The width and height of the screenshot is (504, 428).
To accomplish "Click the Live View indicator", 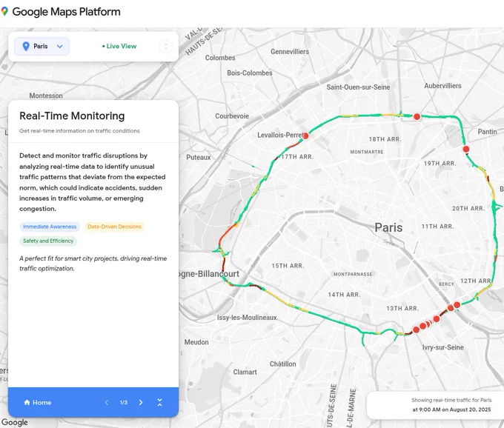I will (119, 46).
